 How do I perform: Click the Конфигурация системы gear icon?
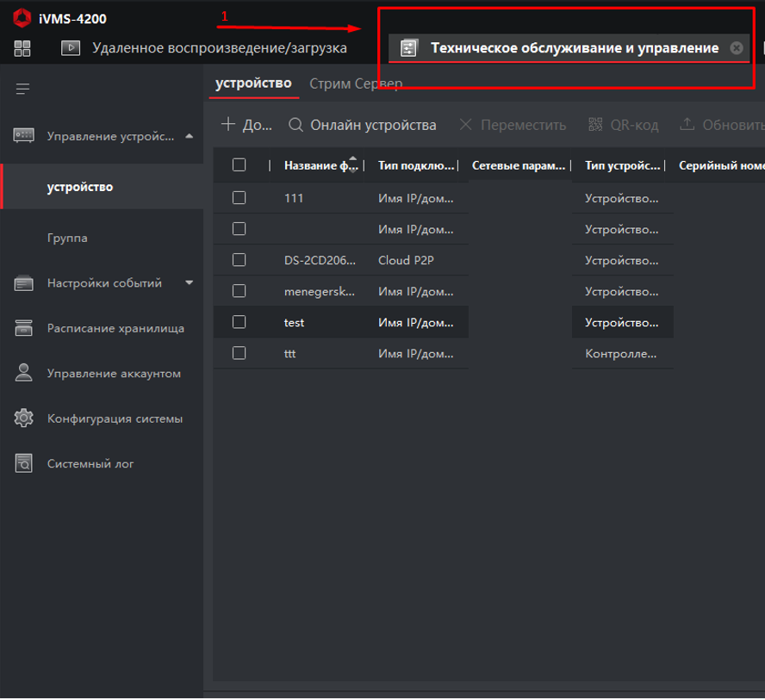[23, 419]
